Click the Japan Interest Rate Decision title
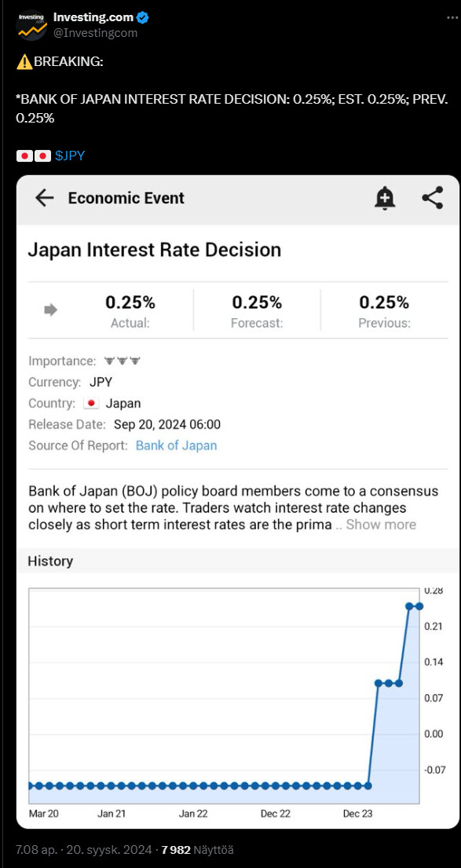 [155, 250]
